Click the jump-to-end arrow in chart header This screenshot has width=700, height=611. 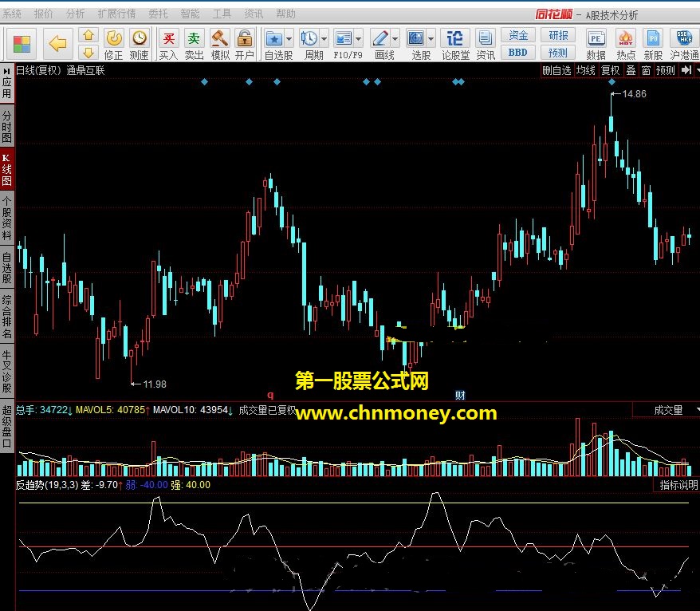(x=686, y=70)
